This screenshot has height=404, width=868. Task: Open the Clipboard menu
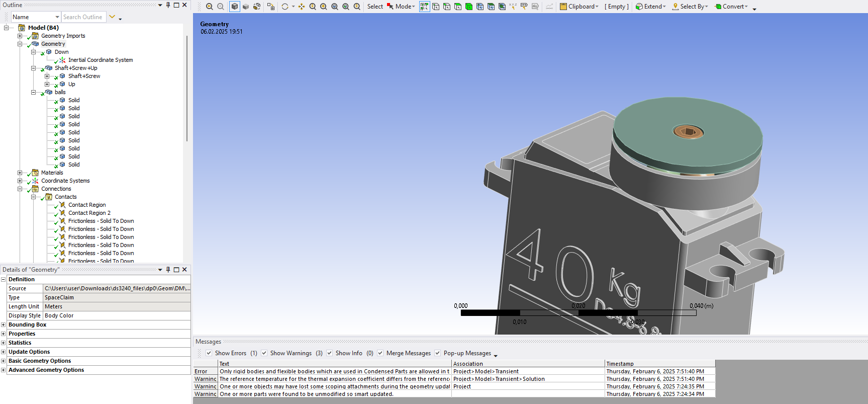pos(580,7)
